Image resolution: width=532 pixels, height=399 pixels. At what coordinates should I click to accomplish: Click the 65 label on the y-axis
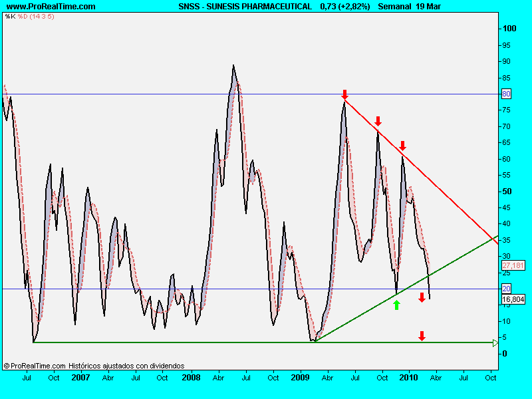coord(506,142)
